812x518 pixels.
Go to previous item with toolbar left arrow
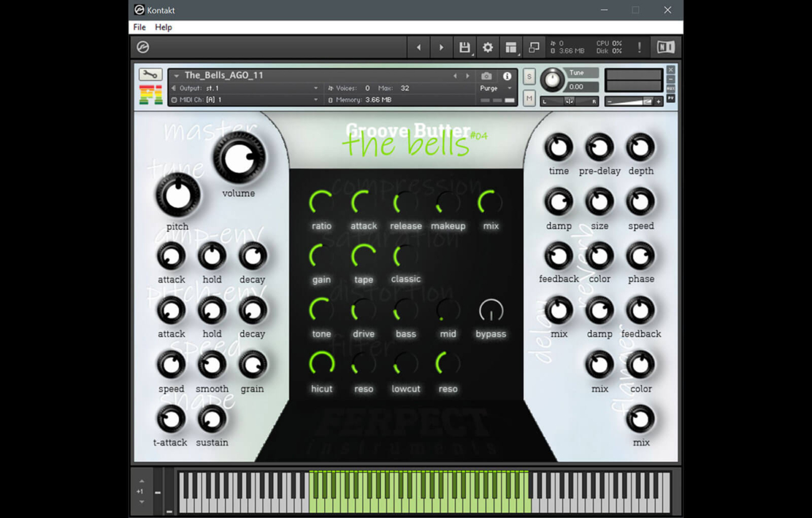tap(418, 47)
